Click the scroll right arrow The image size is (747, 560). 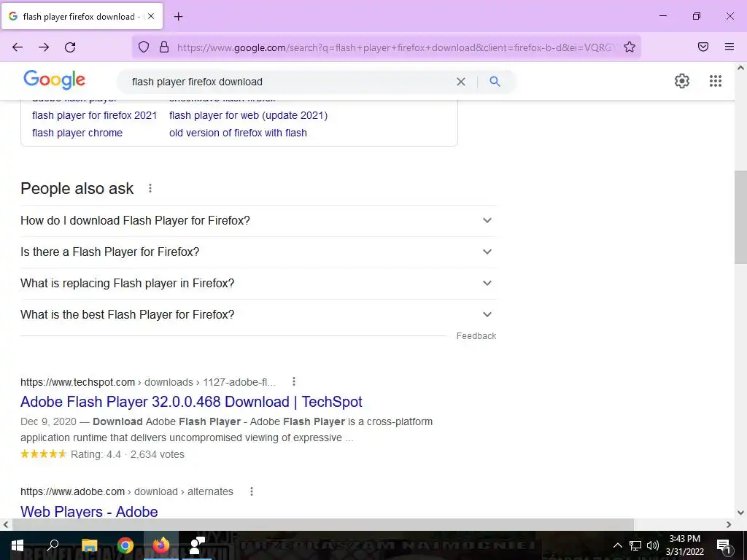(729, 524)
